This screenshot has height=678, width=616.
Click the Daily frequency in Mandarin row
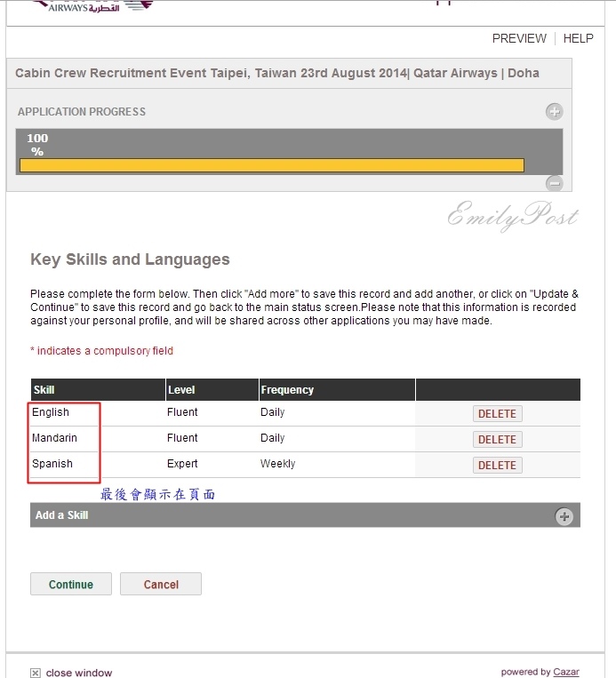coord(273,438)
